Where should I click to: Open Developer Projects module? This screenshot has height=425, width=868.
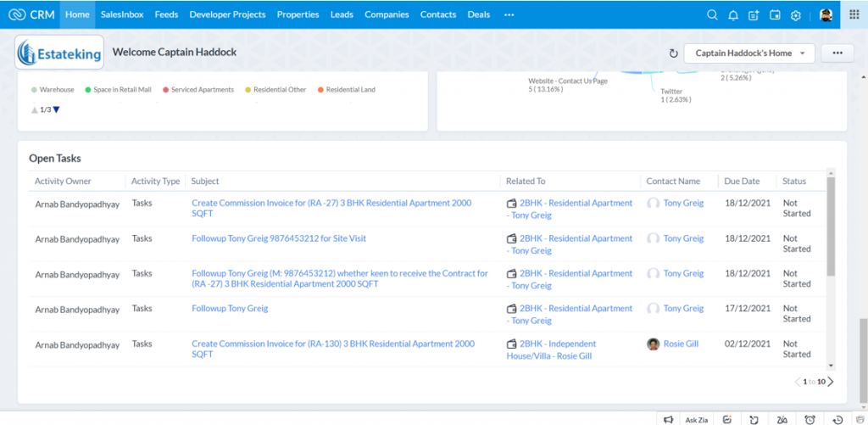(227, 14)
